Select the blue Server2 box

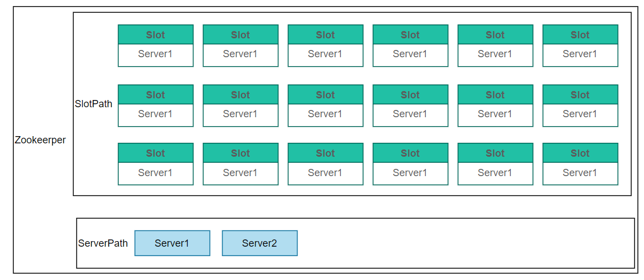tap(260, 243)
